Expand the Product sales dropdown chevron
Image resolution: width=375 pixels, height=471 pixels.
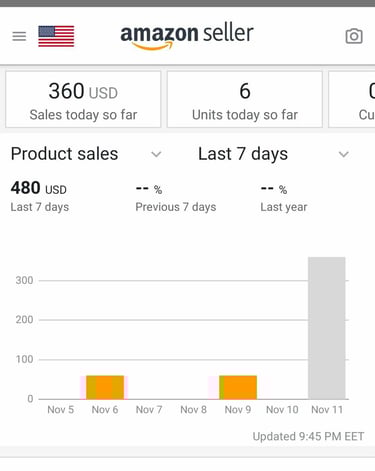coord(156,154)
